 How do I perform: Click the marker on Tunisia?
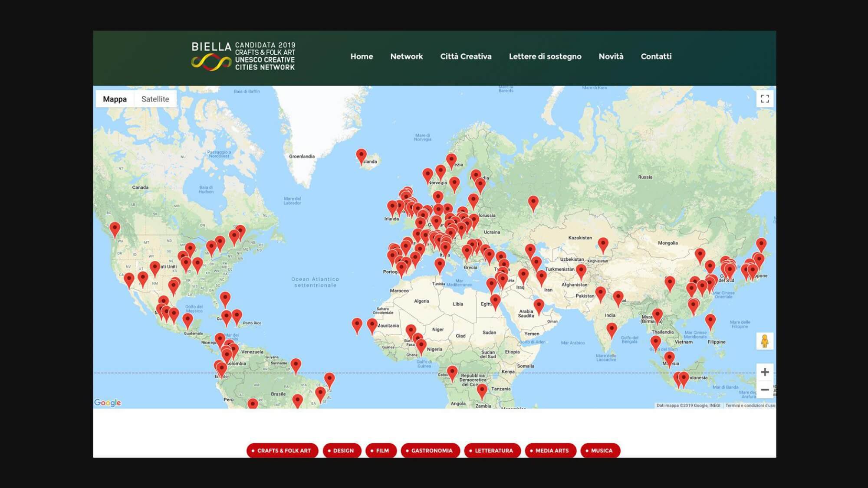(x=440, y=266)
